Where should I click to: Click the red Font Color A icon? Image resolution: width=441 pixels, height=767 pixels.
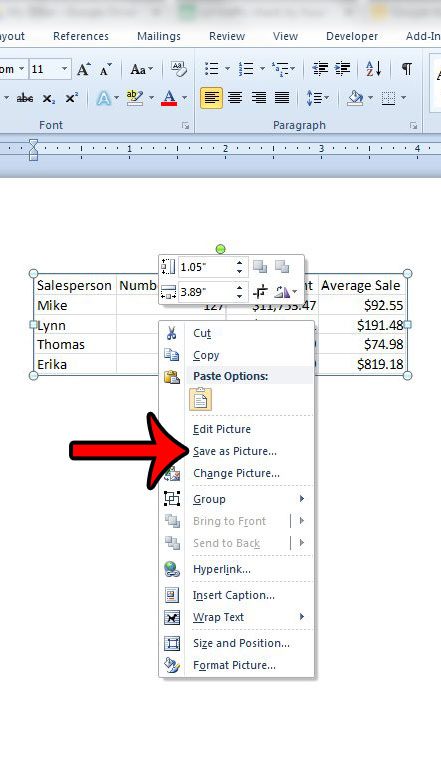point(169,98)
